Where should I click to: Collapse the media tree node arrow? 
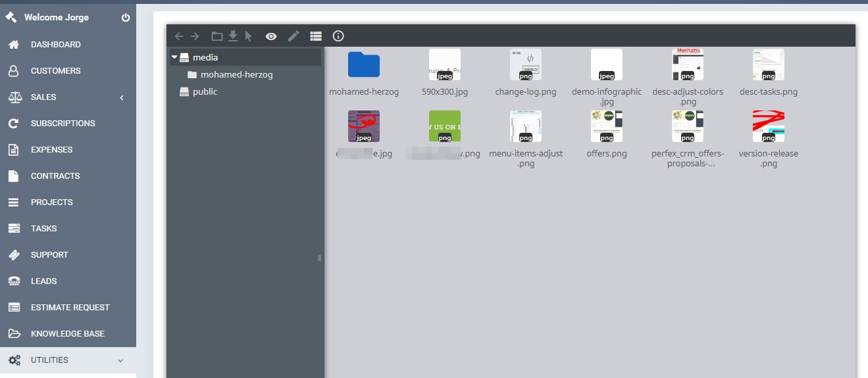tap(174, 57)
